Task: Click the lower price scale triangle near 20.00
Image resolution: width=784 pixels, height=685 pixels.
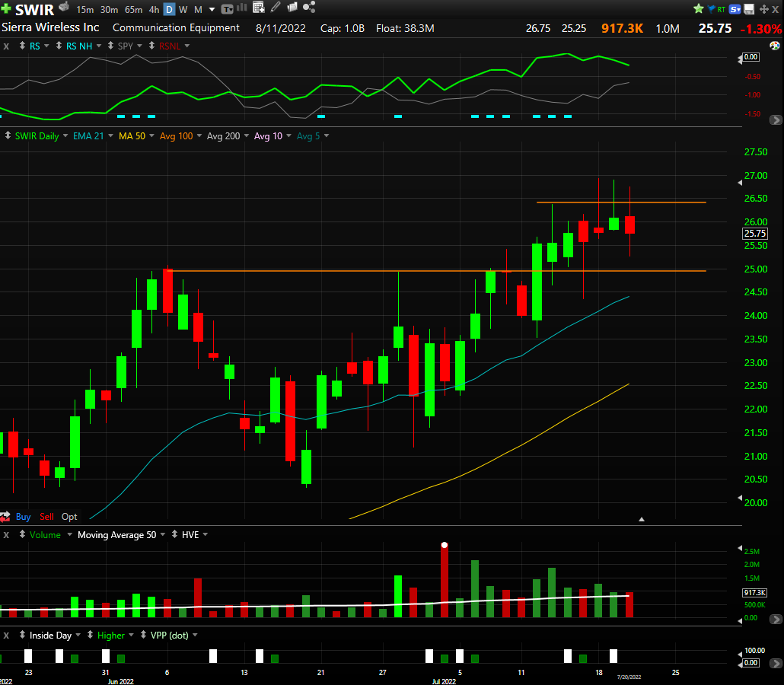Action: pos(740,498)
